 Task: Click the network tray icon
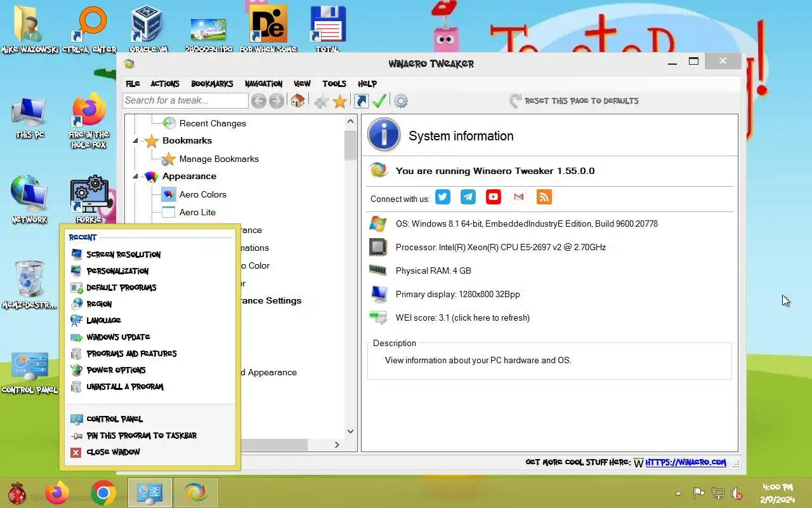(x=718, y=493)
